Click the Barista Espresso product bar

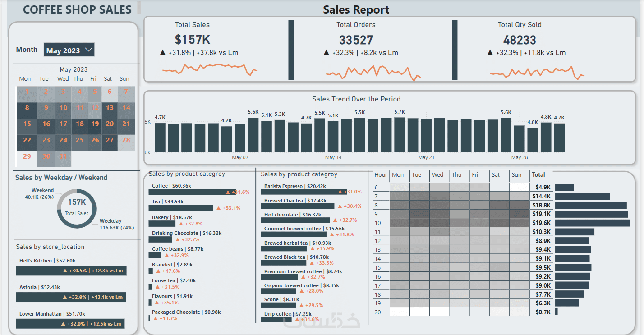[304, 192]
